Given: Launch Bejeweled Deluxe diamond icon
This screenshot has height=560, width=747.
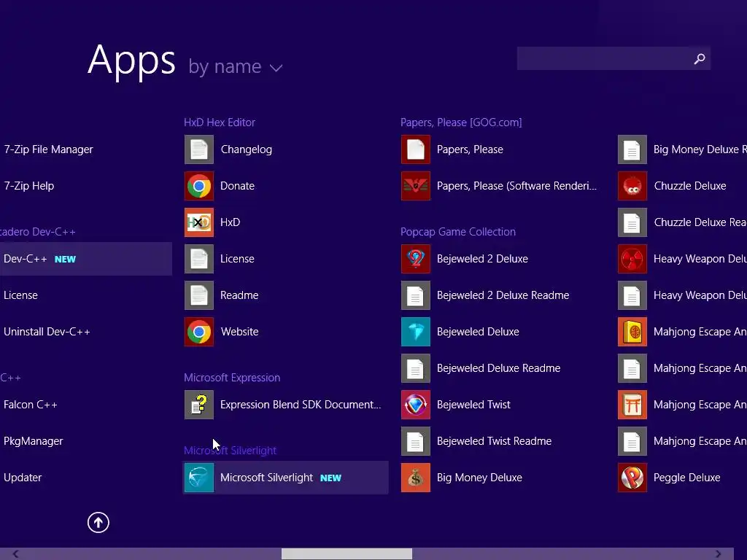Looking at the screenshot, I should [415, 332].
